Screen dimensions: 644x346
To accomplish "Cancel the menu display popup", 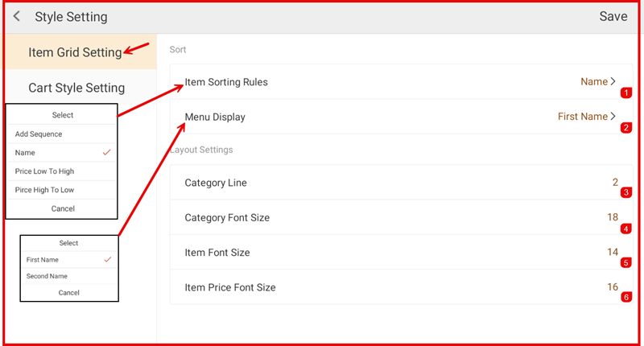I will tap(68, 292).
